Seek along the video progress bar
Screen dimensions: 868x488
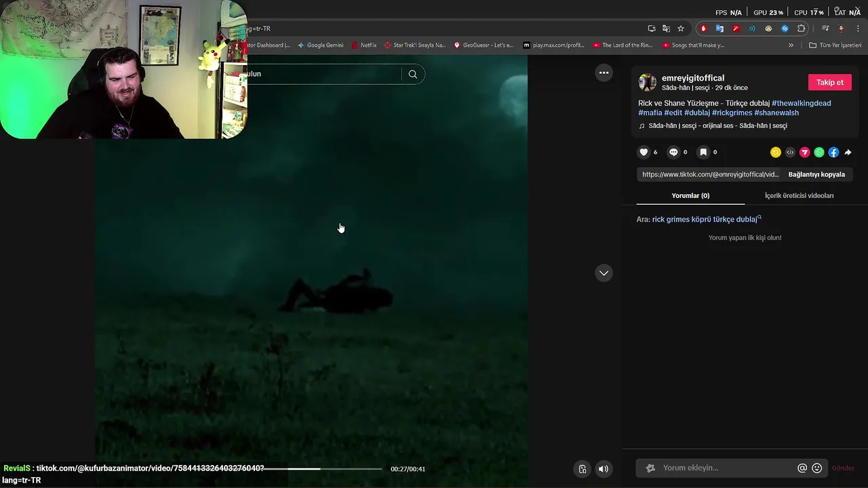click(x=323, y=469)
